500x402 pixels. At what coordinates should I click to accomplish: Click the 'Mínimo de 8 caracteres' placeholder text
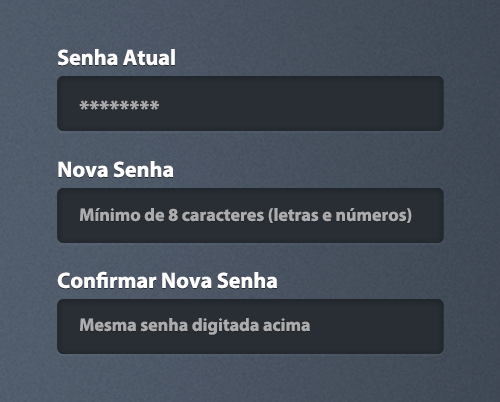[172, 215]
